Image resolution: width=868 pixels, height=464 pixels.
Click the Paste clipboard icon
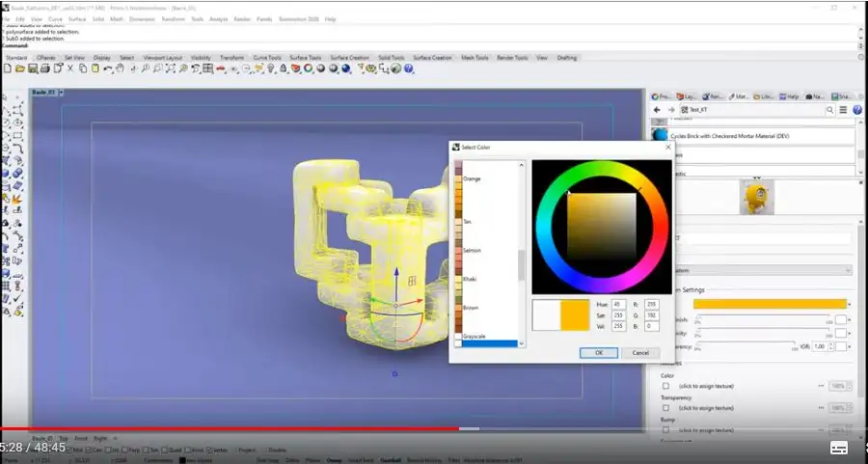95,68
